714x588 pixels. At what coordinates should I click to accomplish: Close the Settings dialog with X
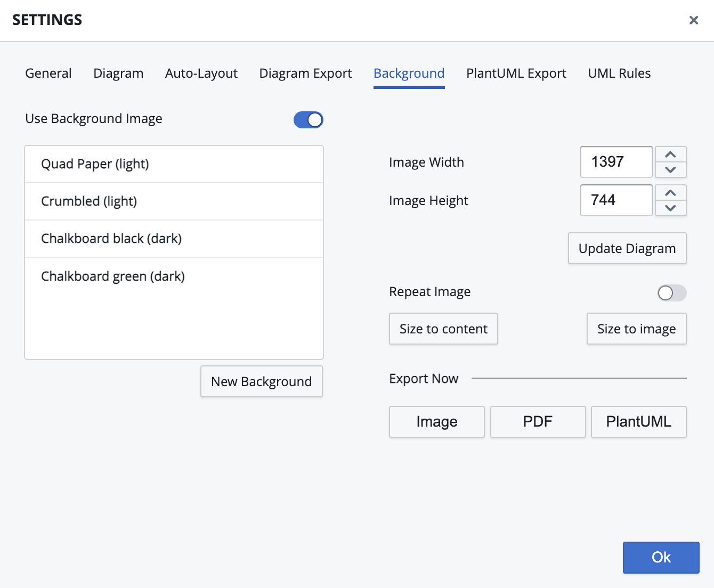coord(693,20)
